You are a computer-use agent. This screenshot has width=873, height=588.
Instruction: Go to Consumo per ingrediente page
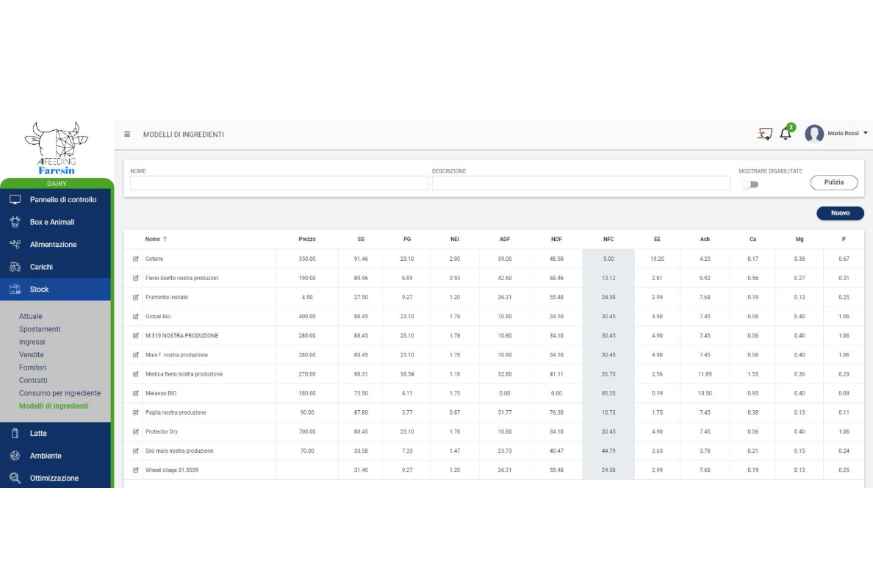(x=60, y=393)
